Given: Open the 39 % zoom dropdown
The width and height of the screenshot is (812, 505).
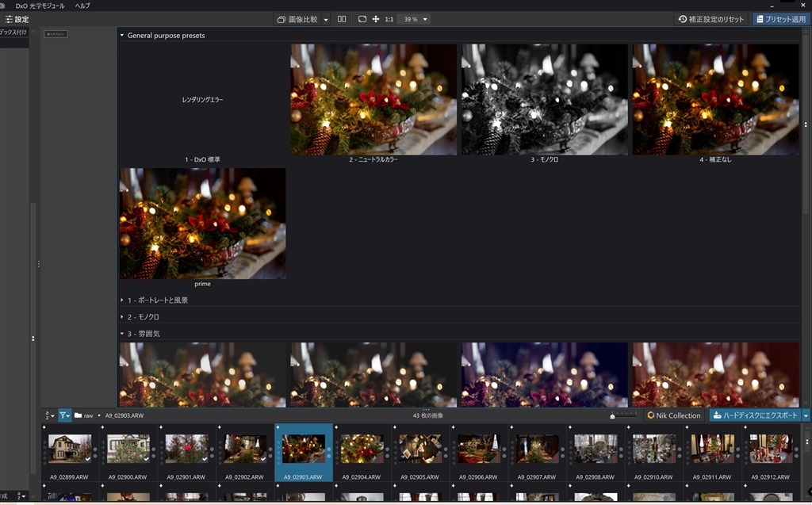Looking at the screenshot, I should click(416, 19).
